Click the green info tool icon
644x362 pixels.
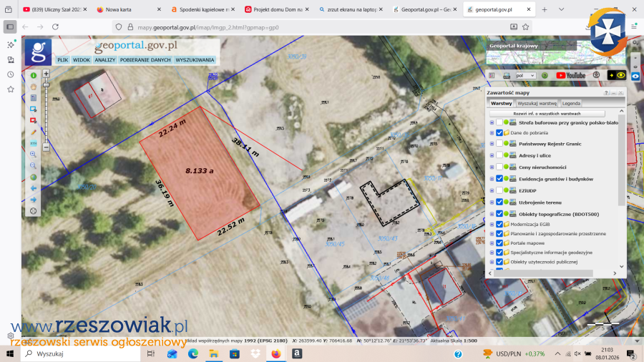click(x=33, y=75)
